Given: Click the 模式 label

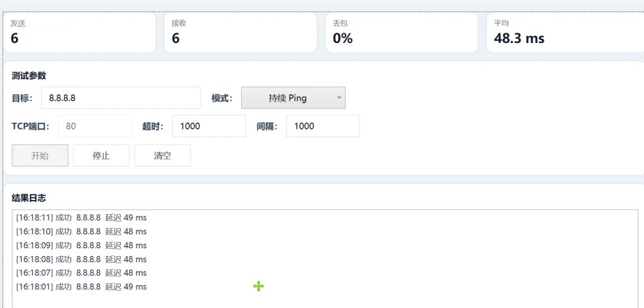Looking at the screenshot, I should [222, 98].
